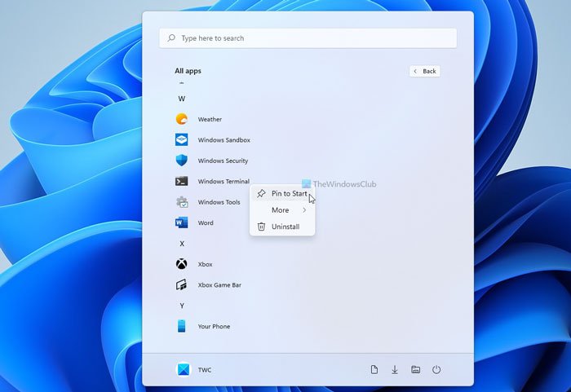Screen dimensions: 571x392
Task: Click the Power button icon
Action: click(x=436, y=370)
